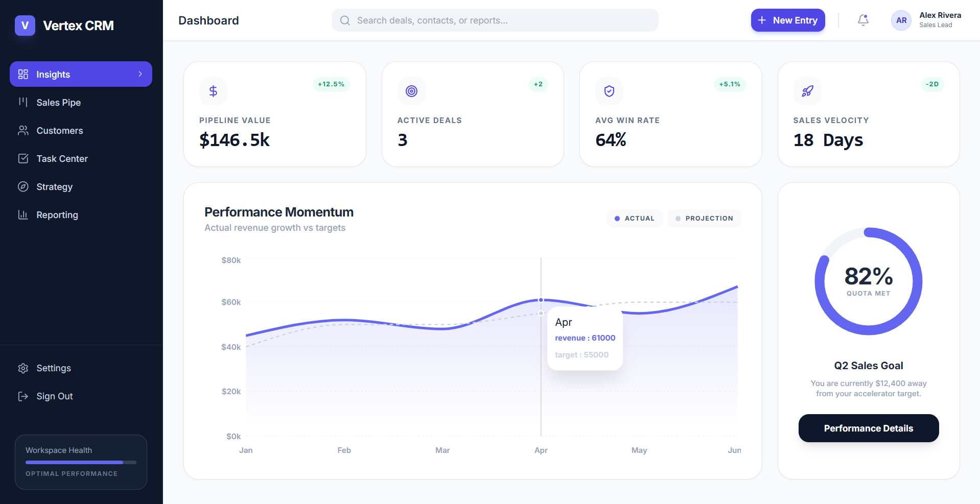
Task: Expand the Insights chevron arrow
Action: tap(140, 74)
